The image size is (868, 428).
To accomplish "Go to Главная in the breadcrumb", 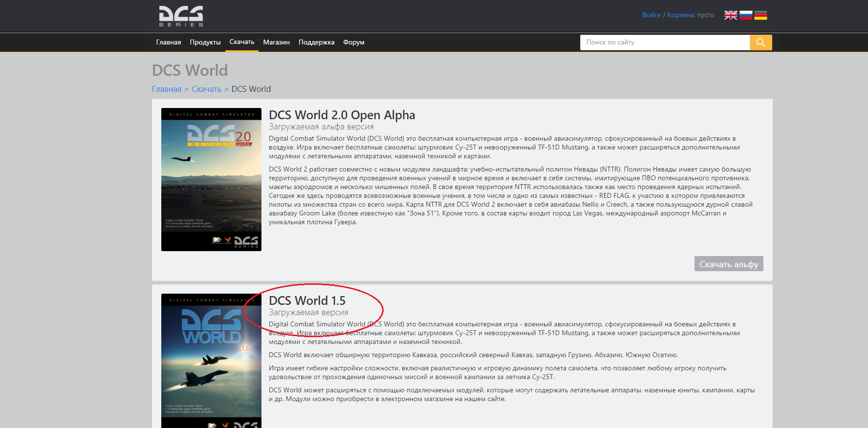I will [x=167, y=89].
